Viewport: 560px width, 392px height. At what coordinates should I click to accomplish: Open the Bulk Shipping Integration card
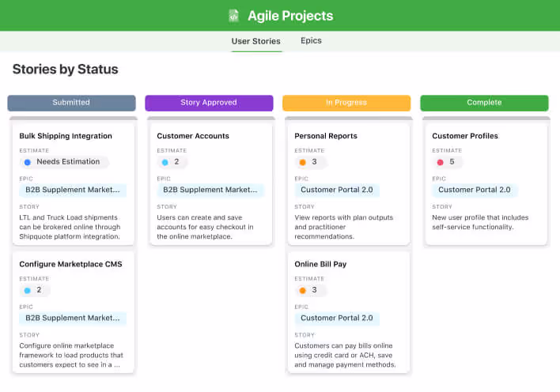[66, 136]
